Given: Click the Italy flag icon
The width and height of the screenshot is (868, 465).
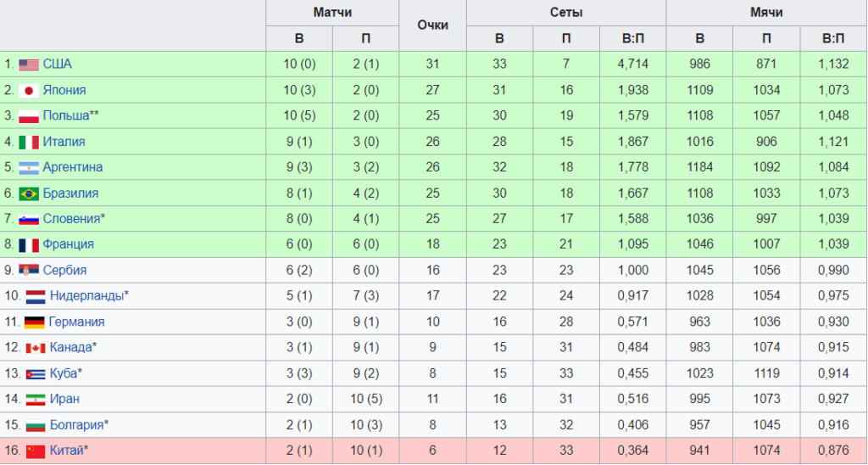Looking at the screenshot, I should click(29, 142).
